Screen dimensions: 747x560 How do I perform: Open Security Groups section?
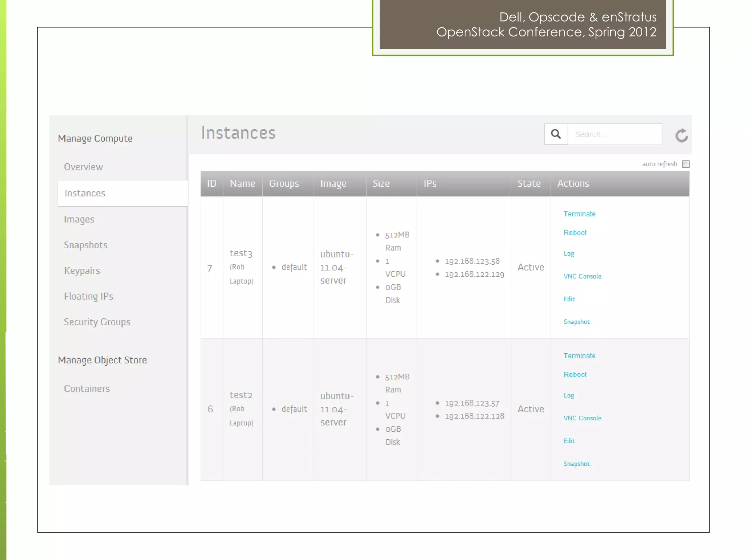pos(97,322)
